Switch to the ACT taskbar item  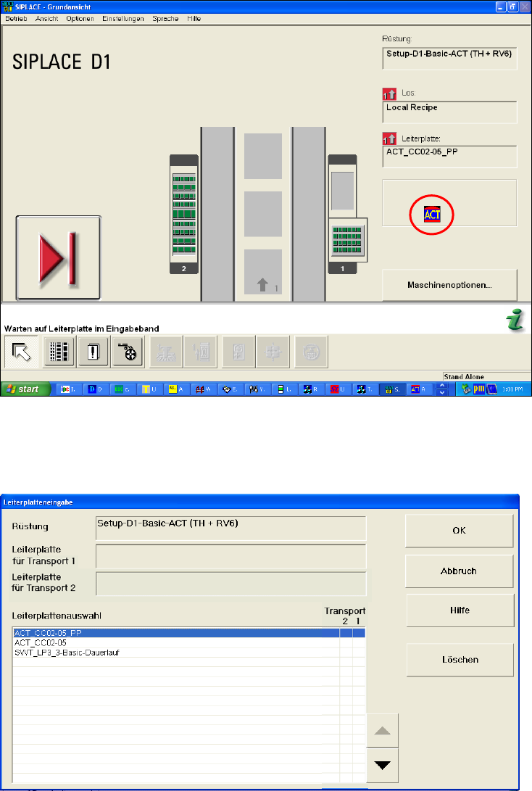click(x=418, y=389)
